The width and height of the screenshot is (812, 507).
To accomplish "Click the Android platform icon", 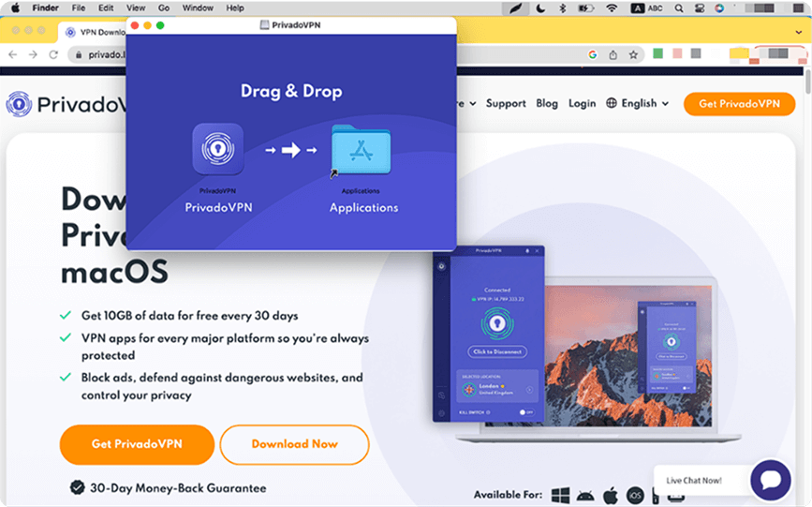I will click(586, 495).
